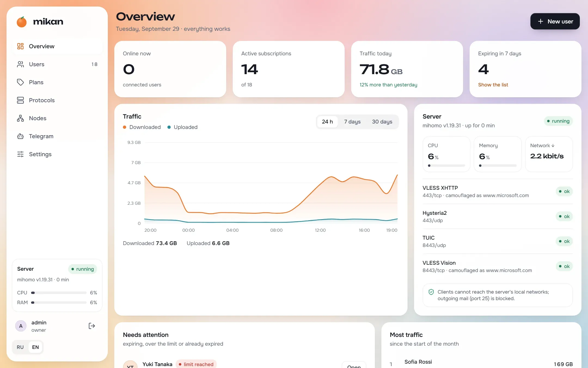Screen dimensions: 588x368
Task: Select the 30 days traffic range
Action: [x=382, y=122]
